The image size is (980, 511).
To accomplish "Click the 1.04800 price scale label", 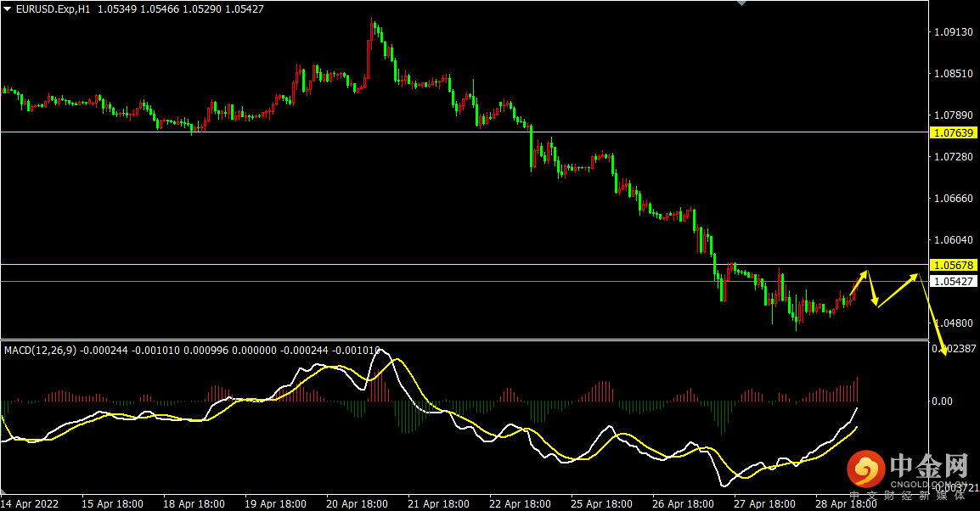I will tap(953, 323).
